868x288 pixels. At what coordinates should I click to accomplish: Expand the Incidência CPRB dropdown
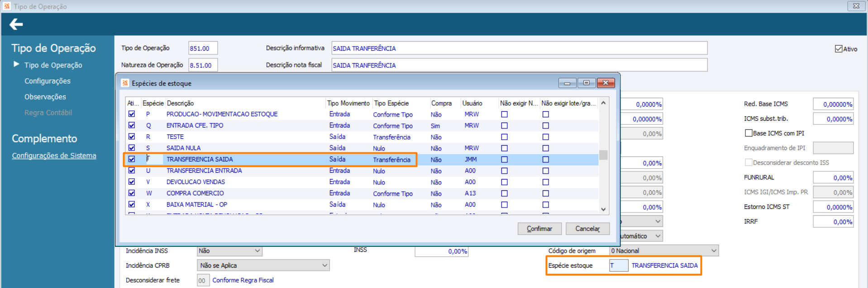[263, 265]
